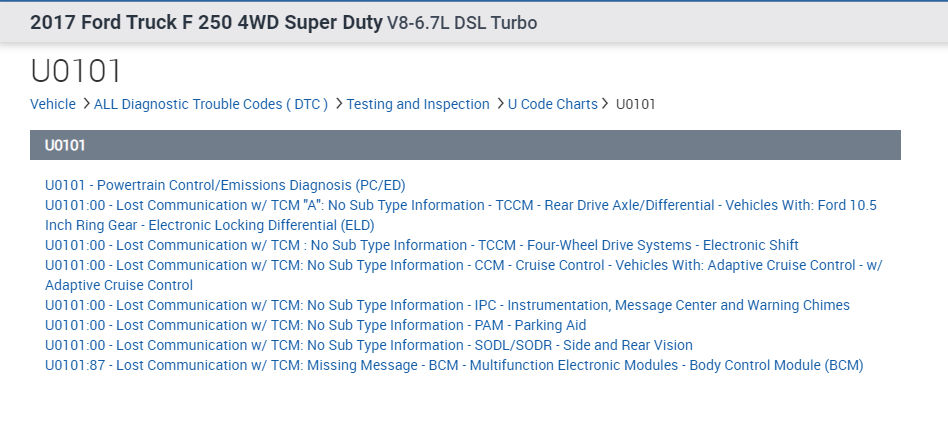948x444 pixels.
Task: Click the gray U0101 section header bar
Action: tap(465, 145)
